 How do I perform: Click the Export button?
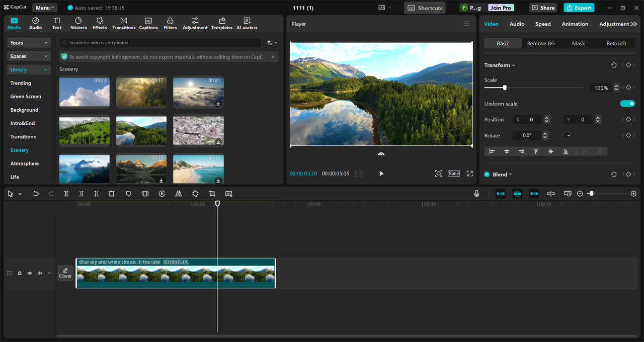(x=579, y=8)
